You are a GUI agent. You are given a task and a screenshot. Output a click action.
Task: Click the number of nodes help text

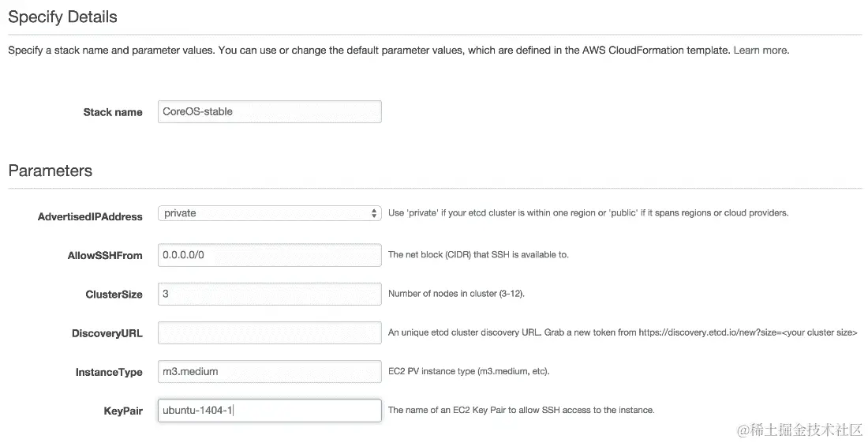456,294
